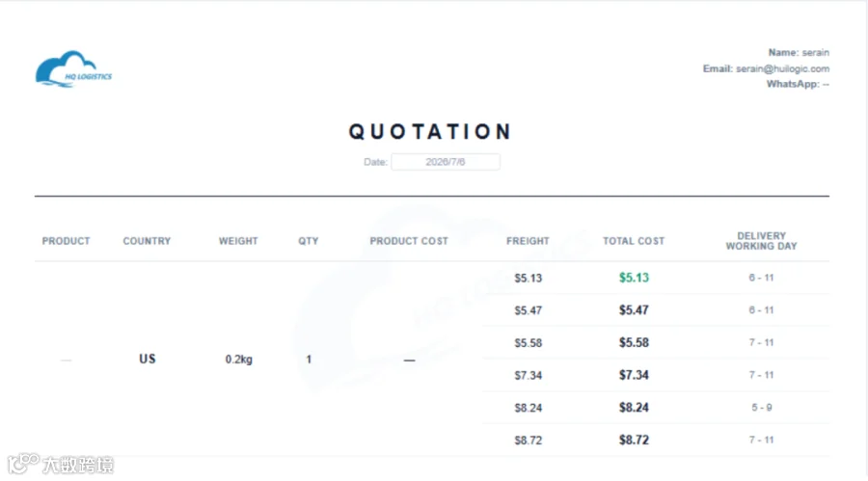Click the DELIVERY WORKING DAY header

(x=761, y=241)
